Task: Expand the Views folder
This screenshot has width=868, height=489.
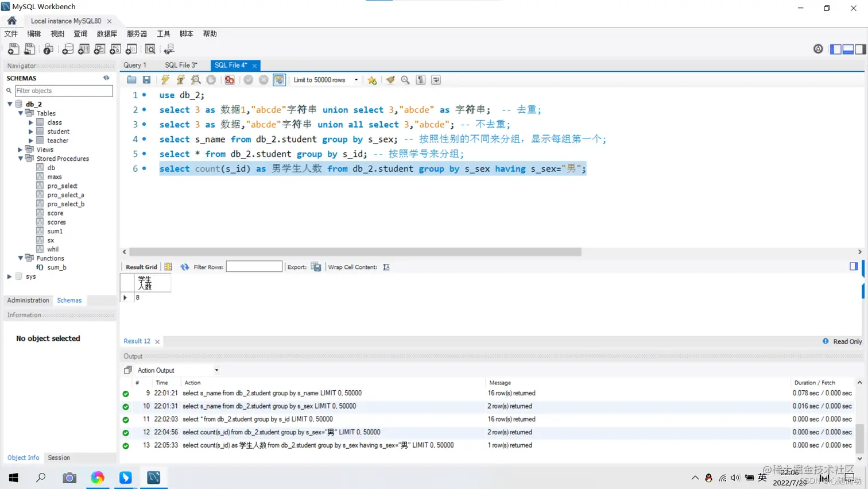Action: (21, 149)
